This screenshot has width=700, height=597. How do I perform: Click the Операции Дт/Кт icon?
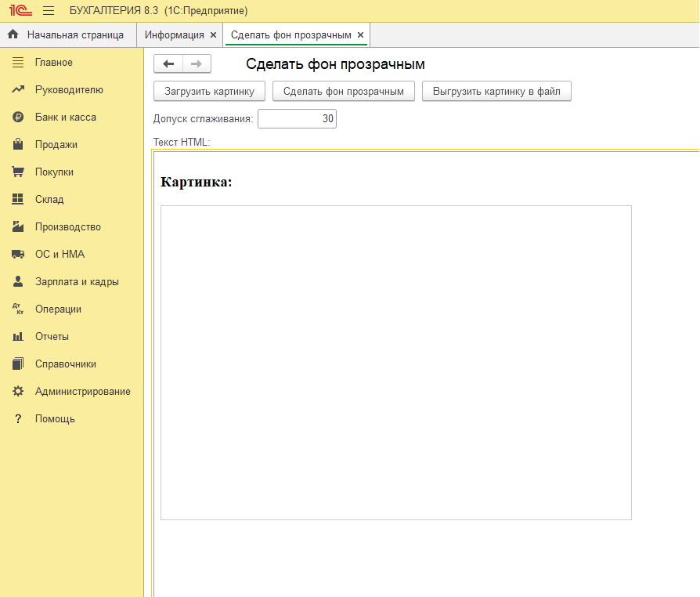tap(18, 309)
